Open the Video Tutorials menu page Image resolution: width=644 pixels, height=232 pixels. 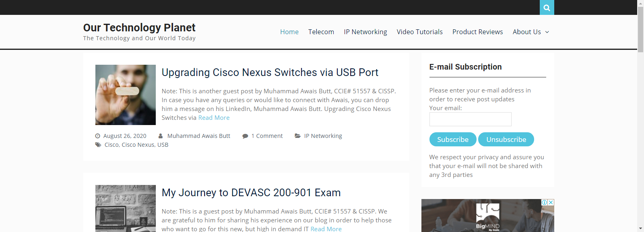tap(419, 32)
